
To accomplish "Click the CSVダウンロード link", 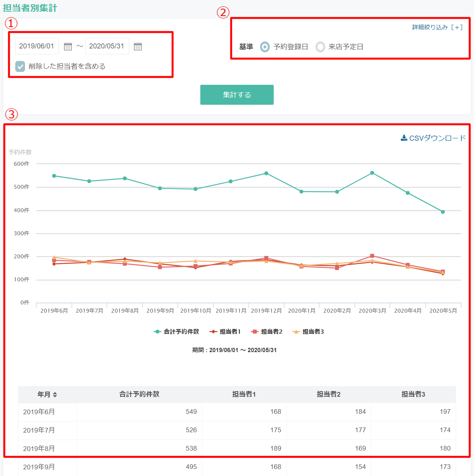I will 437,138.
